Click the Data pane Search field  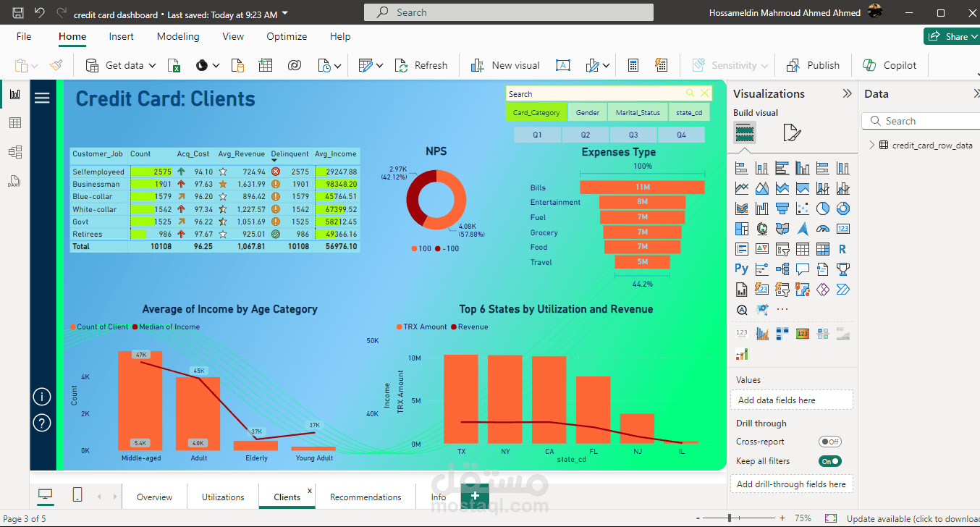(920, 121)
